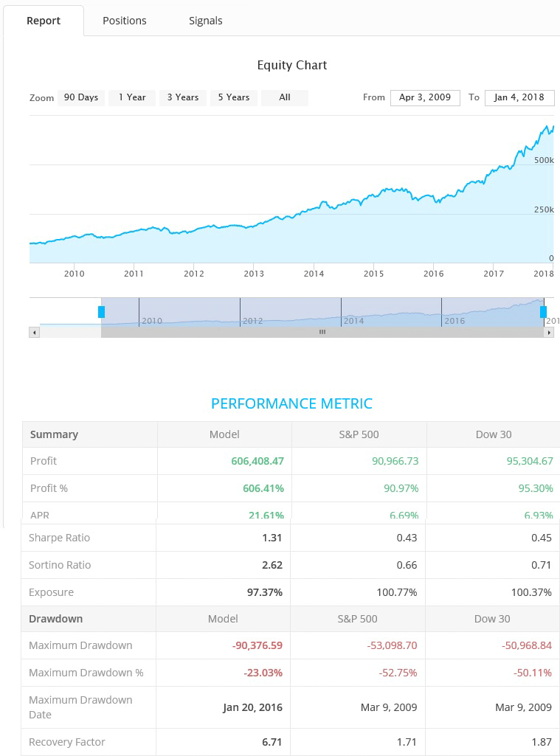The width and height of the screenshot is (560, 756).
Task: Select the 5 Years zoom button
Action: [x=234, y=97]
